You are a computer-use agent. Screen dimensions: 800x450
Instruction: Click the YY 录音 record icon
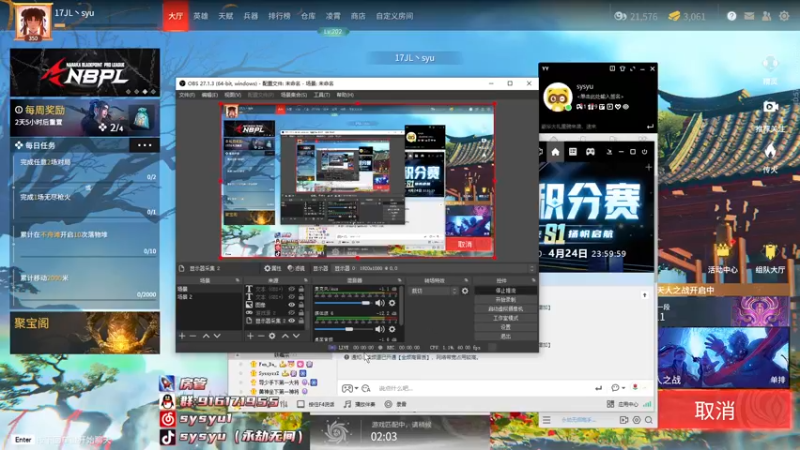click(x=388, y=404)
